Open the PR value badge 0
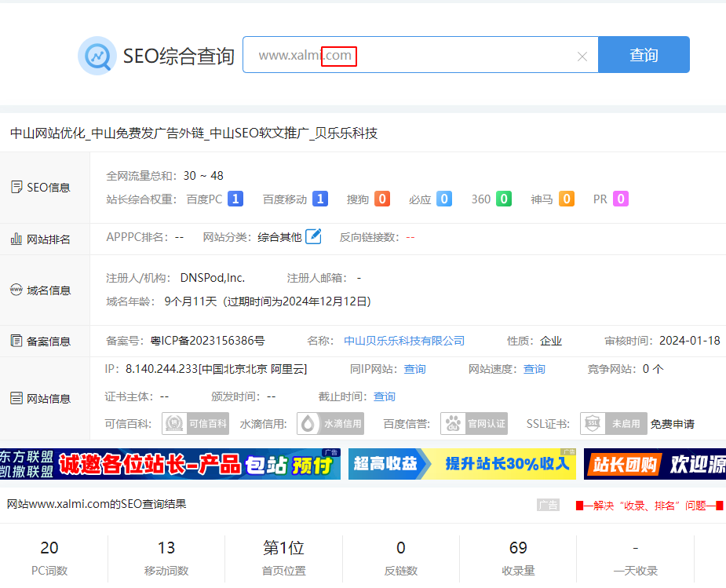726x588 pixels. point(620,199)
